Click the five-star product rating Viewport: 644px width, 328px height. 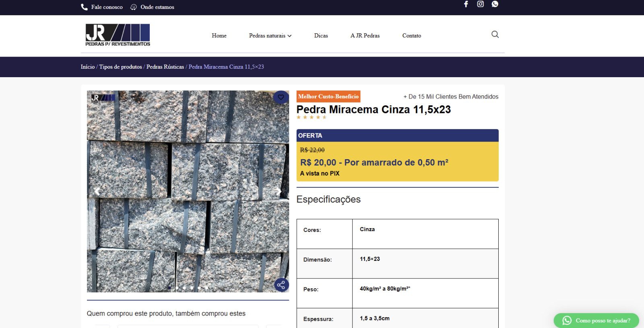tap(312, 117)
